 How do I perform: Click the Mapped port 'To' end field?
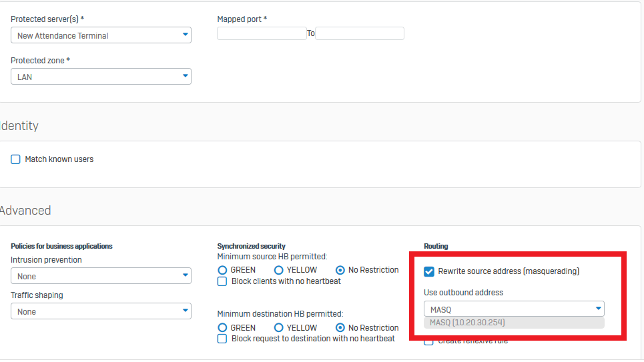pyautogui.click(x=359, y=33)
